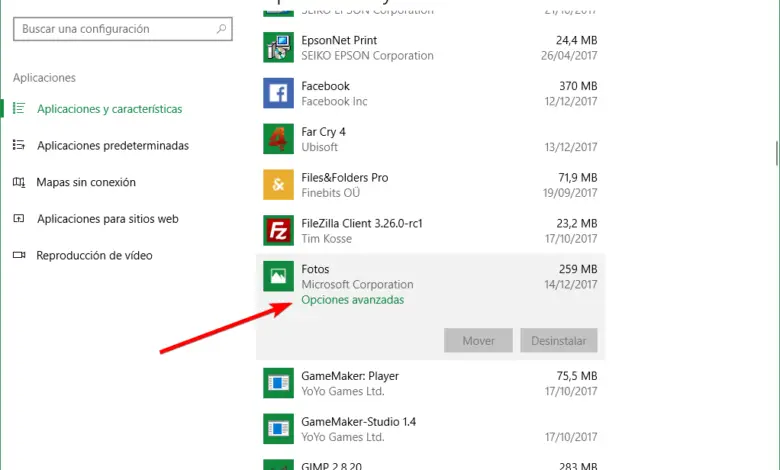Image resolution: width=780 pixels, height=470 pixels.
Task: Click the vertical scrollbar thumb
Action: (x=777, y=153)
